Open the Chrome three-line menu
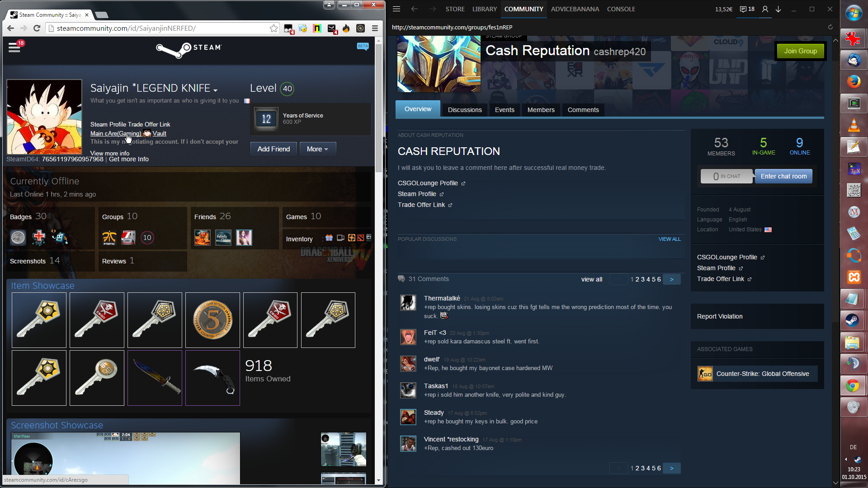Image resolution: width=868 pixels, height=488 pixels. (375, 28)
